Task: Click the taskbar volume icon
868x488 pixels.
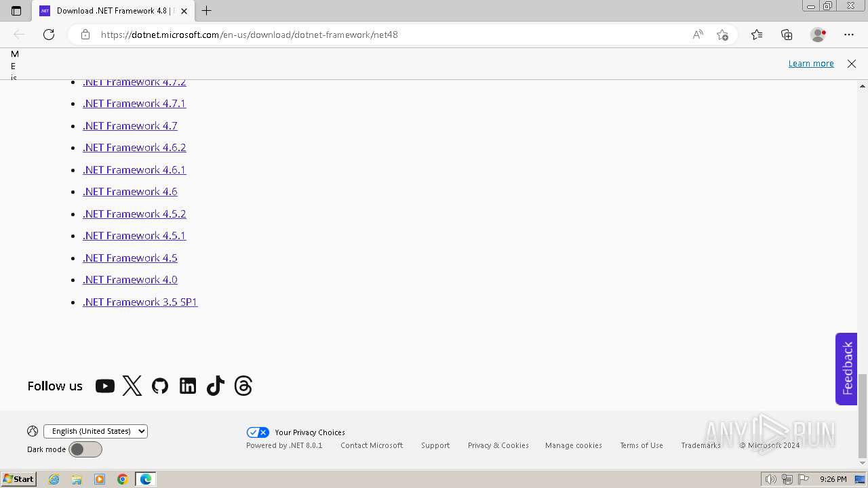Action: [770, 479]
